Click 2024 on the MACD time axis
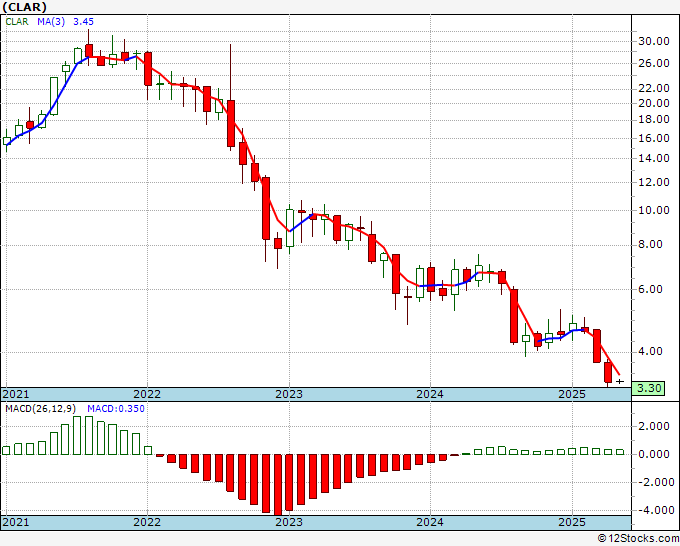This screenshot has width=680, height=546. pos(430,522)
